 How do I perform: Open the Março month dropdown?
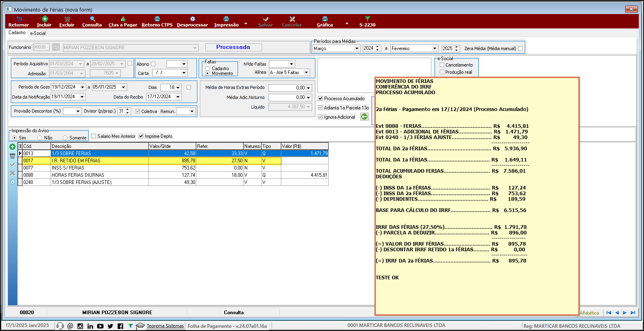click(x=357, y=48)
